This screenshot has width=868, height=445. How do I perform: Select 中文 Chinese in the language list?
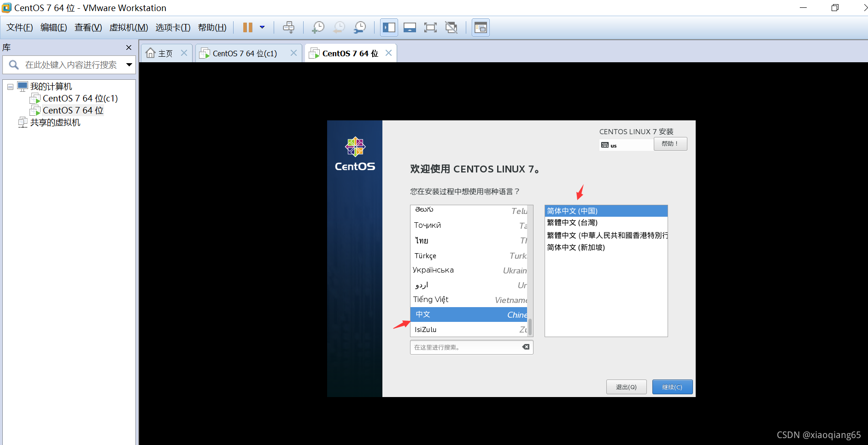[469, 314]
